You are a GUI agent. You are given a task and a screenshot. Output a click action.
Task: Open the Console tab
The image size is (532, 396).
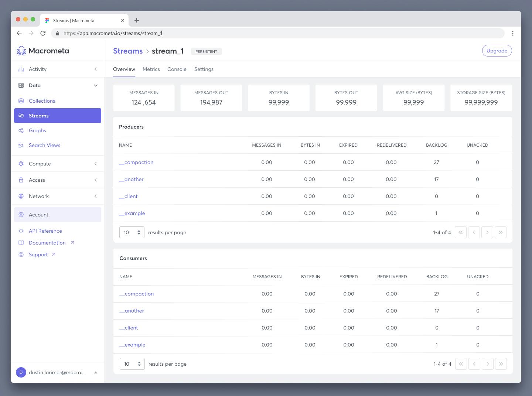point(177,69)
